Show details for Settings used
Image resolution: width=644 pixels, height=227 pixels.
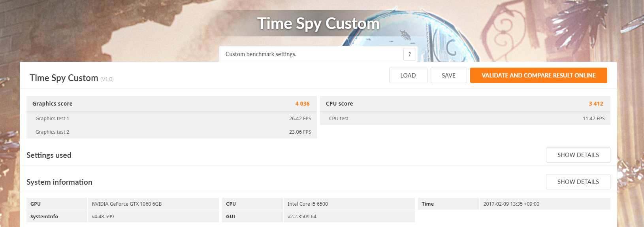pyautogui.click(x=578, y=155)
